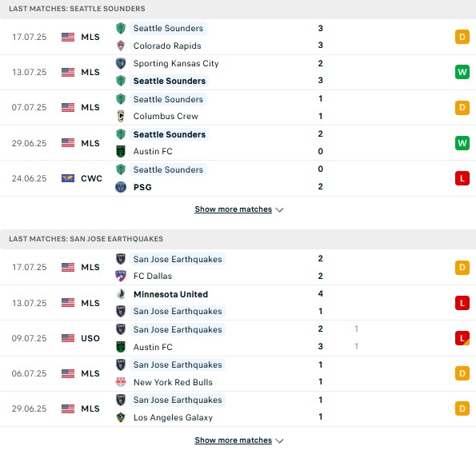Viewport: 476px width, 450px height.
Task: Open the Minnesota United team link
Action: pyautogui.click(x=170, y=294)
